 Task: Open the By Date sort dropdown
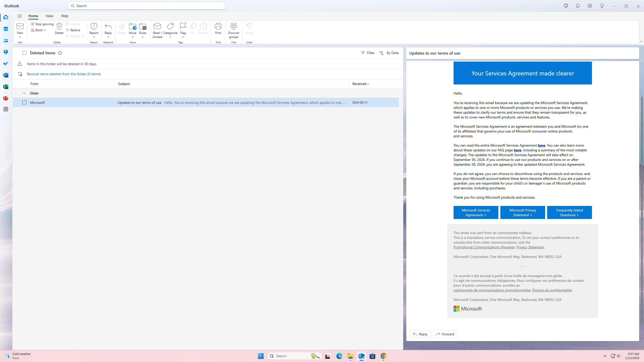click(x=389, y=53)
